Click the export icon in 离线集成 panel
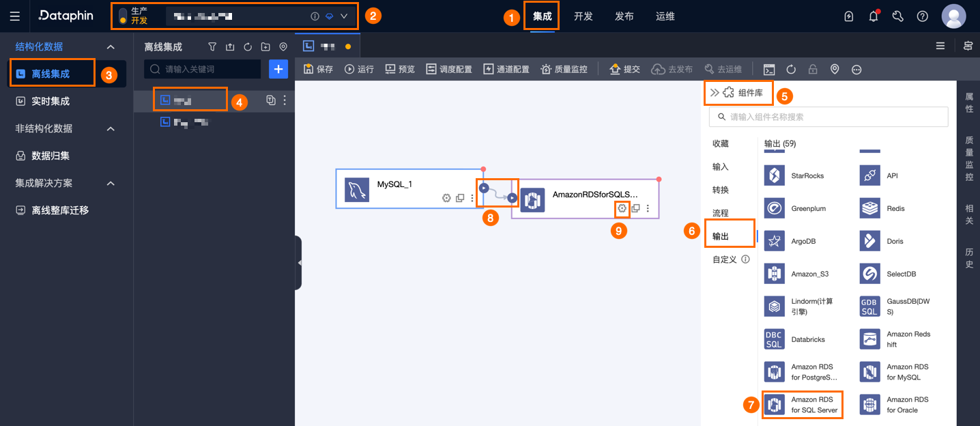The width and height of the screenshot is (980, 426). 230,47
